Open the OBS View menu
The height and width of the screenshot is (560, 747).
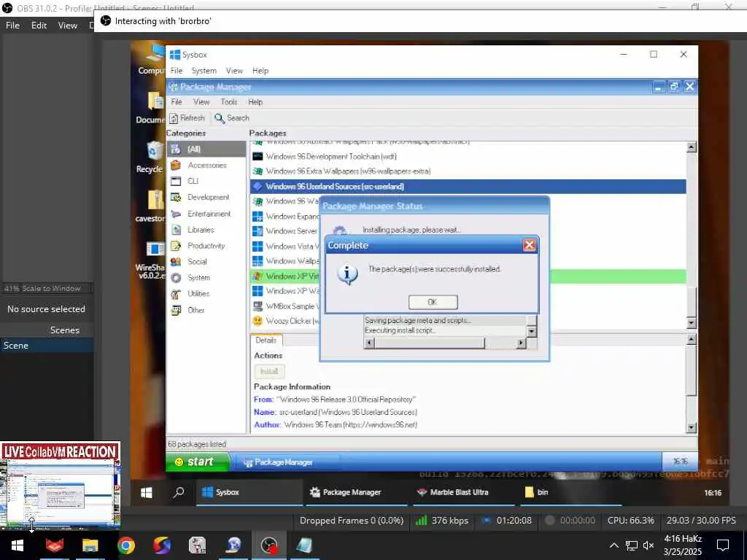68,26
